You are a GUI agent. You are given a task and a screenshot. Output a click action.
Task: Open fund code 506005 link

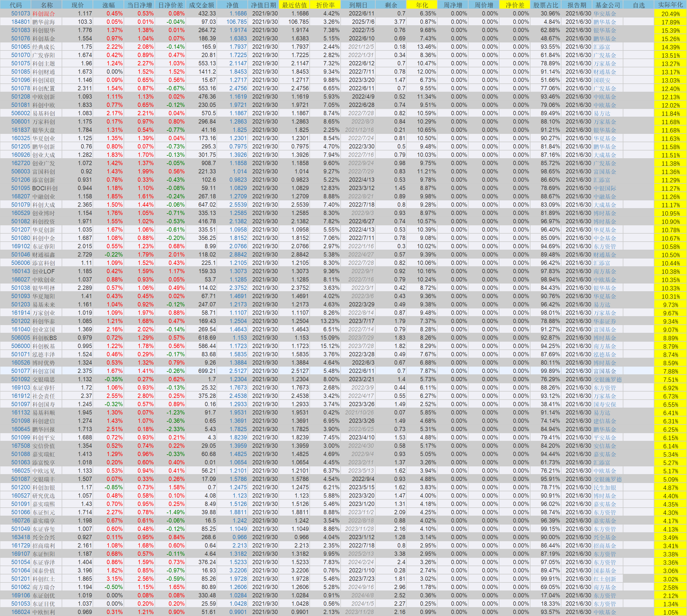[20, 338]
